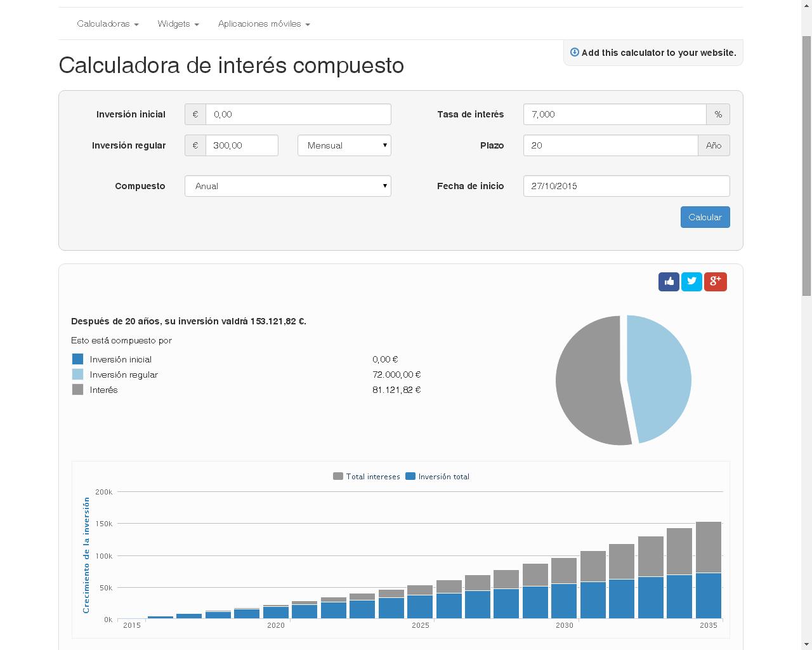Click the Fecha de inicio date field
The height and width of the screenshot is (650, 812).
(x=627, y=186)
